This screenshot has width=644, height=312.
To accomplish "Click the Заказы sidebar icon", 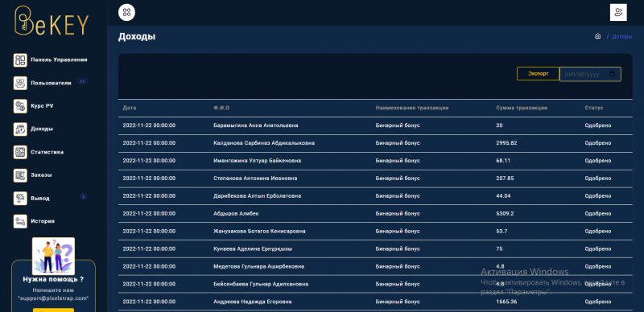I will (20, 174).
